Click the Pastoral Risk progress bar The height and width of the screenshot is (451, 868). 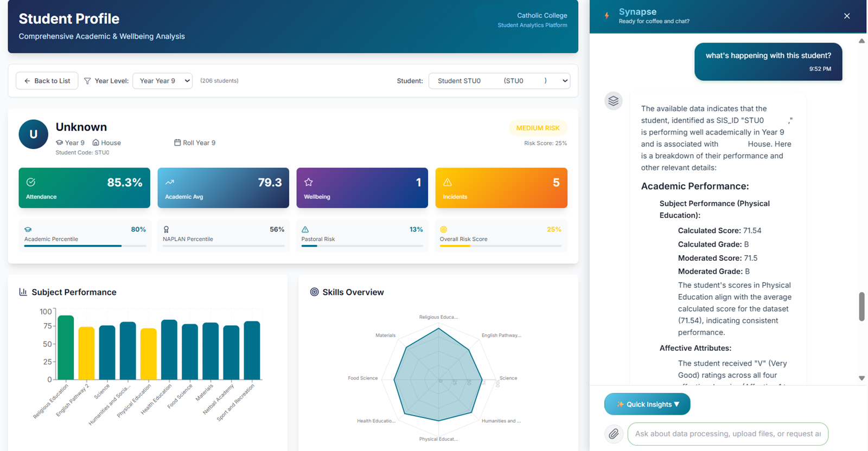pyautogui.click(x=362, y=246)
